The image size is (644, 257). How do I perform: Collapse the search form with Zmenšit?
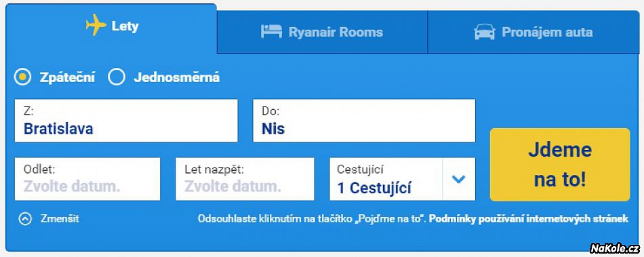point(60,219)
